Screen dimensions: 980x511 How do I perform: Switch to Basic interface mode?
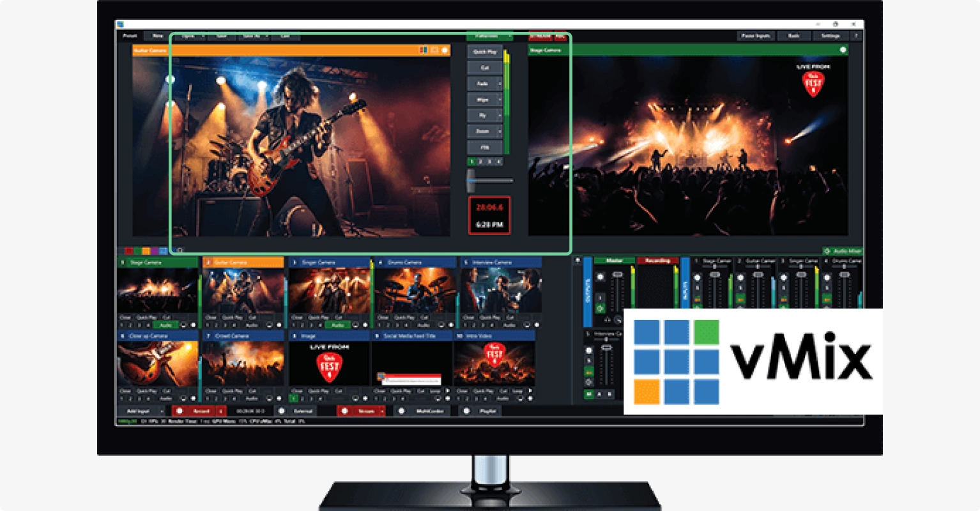point(793,36)
